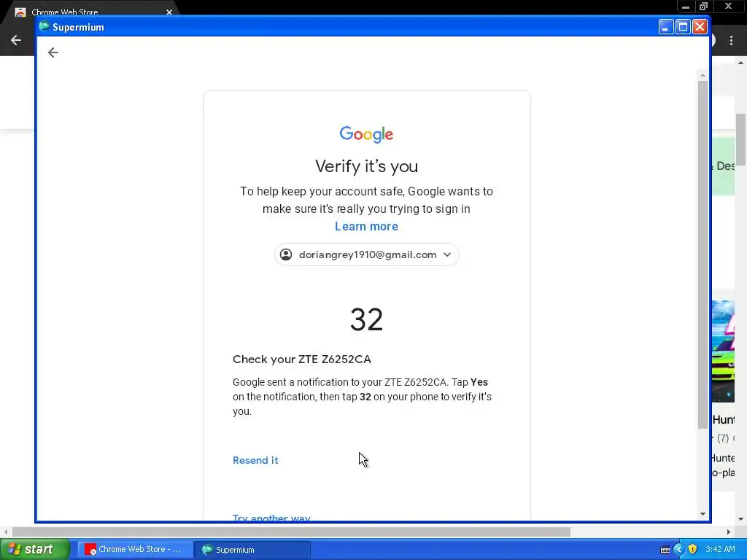The height and width of the screenshot is (560, 747).
Task: Minimize the background browser window
Action: 685,7
